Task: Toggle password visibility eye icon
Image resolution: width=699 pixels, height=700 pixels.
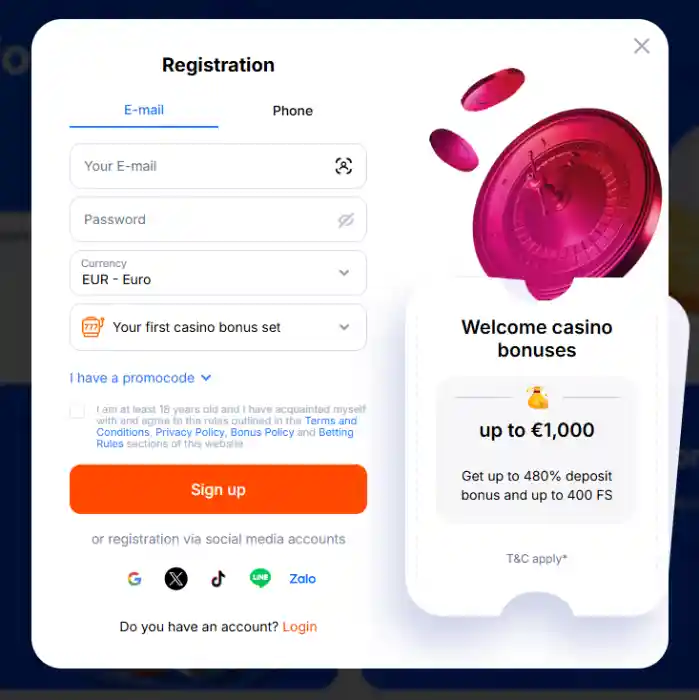Action: pos(345,220)
